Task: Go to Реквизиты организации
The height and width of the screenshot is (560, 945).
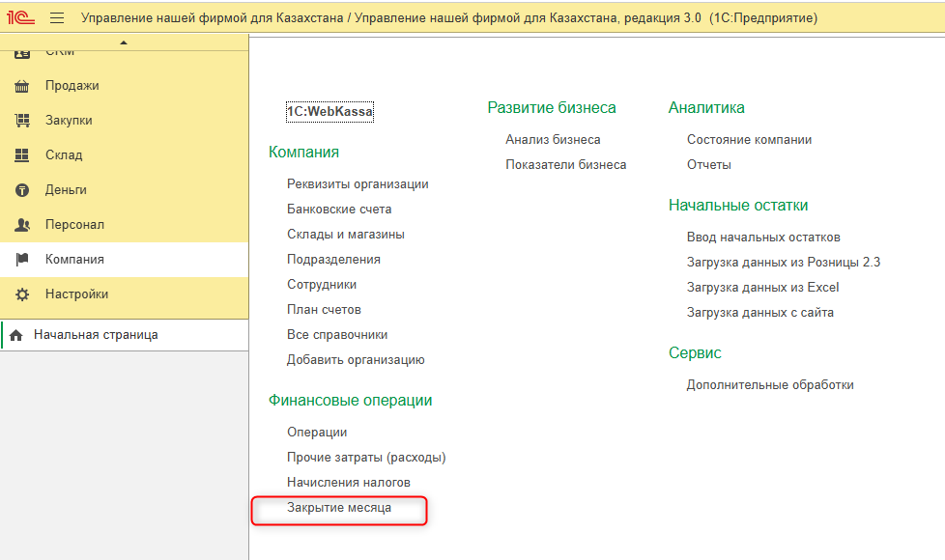Action: click(358, 183)
